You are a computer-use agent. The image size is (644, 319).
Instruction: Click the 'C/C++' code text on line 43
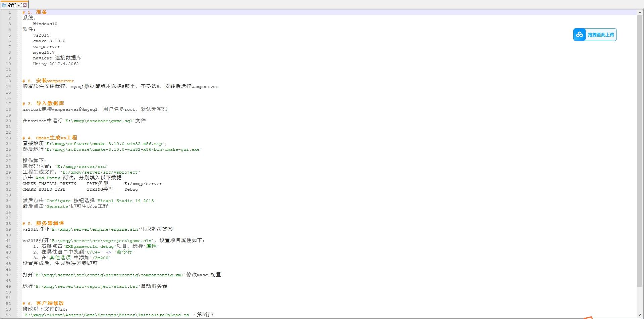tap(93, 252)
